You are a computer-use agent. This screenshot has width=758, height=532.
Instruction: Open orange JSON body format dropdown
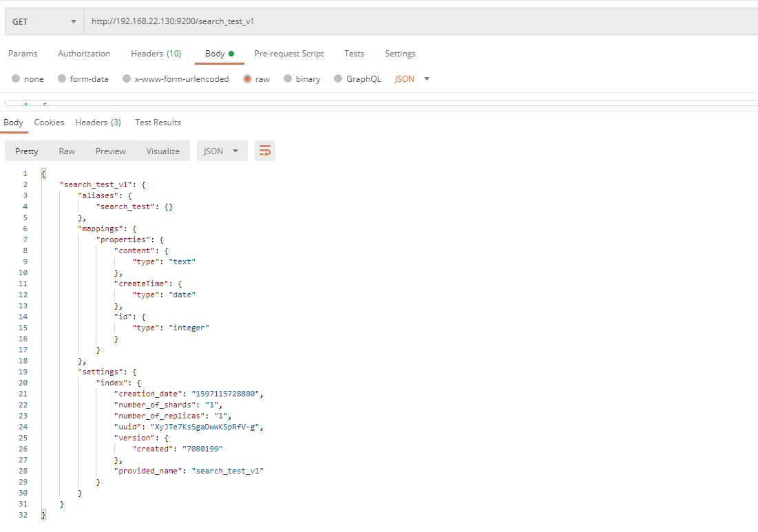pos(412,78)
